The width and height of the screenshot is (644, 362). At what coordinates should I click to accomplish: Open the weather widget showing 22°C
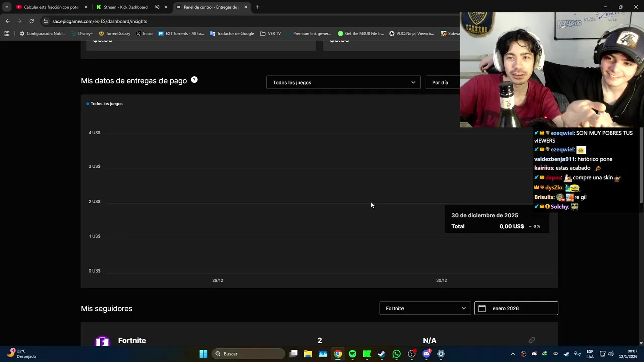click(x=21, y=354)
